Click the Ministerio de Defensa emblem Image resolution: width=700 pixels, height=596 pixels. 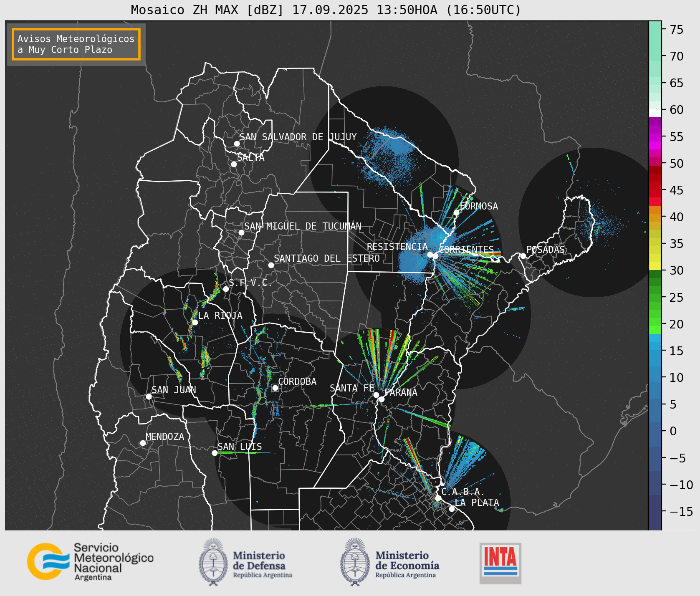pyautogui.click(x=213, y=562)
